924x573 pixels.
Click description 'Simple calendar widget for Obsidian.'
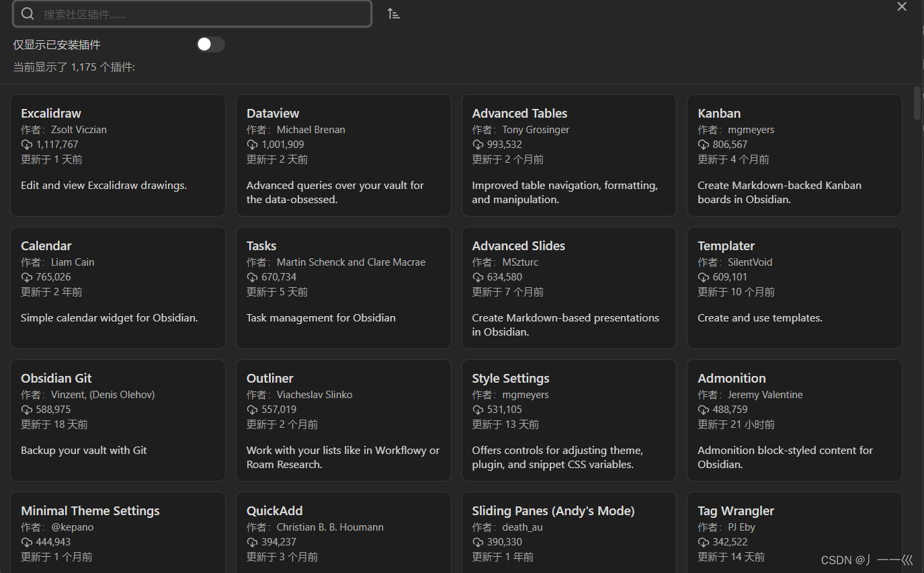click(110, 318)
